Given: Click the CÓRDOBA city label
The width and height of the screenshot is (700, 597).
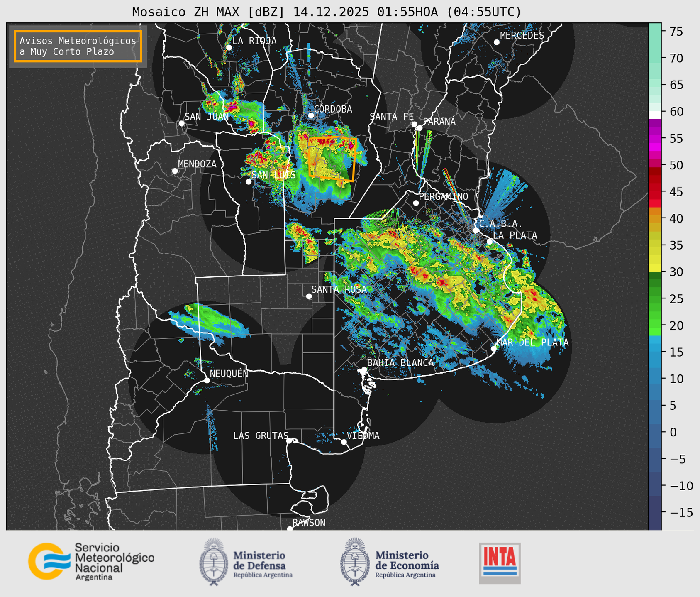Looking at the screenshot, I should point(333,109).
